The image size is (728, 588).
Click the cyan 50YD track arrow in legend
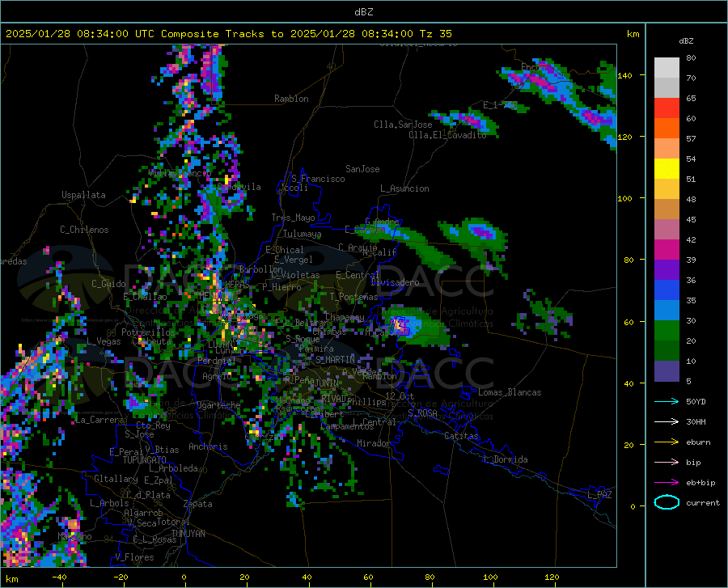(x=667, y=401)
